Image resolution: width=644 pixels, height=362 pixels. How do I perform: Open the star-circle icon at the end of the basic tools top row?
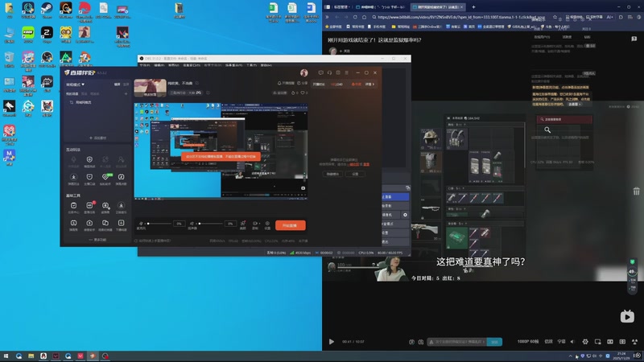point(122,205)
